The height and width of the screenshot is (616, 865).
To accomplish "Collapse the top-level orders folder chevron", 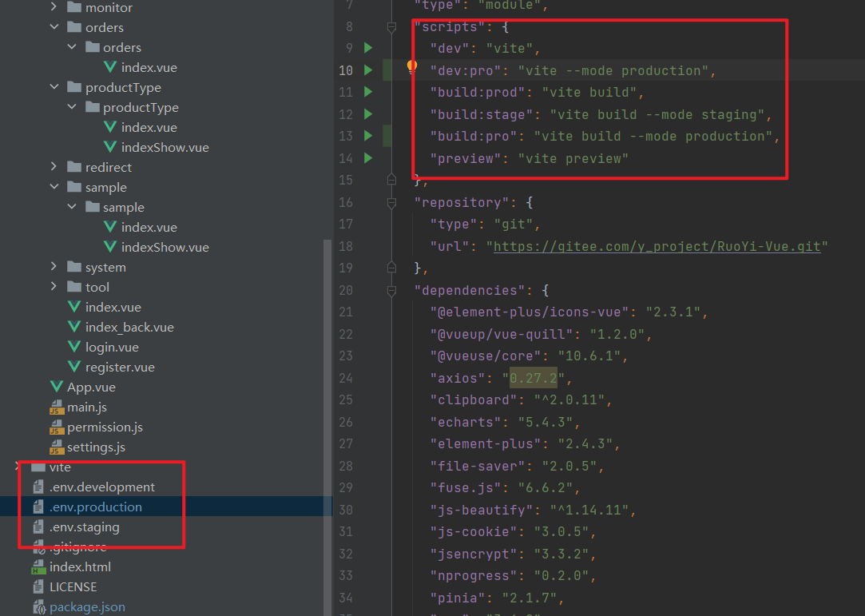I will click(x=54, y=26).
